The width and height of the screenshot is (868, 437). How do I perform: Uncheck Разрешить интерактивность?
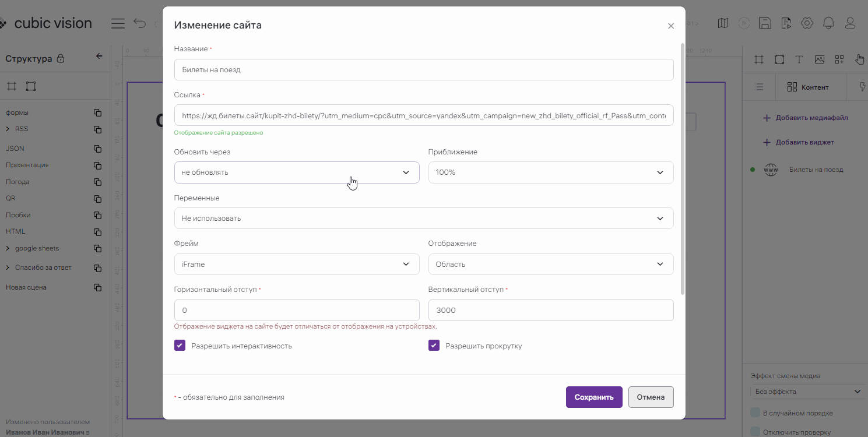tap(180, 346)
